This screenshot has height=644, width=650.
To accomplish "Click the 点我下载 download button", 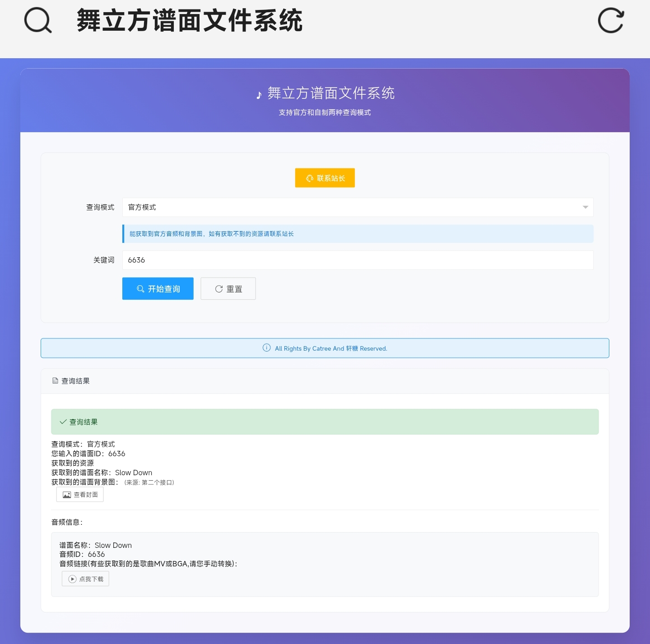I will [85, 579].
